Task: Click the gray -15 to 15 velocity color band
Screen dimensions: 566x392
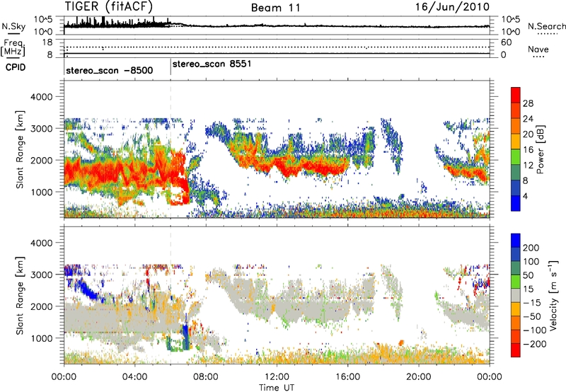Action: [x=516, y=296]
